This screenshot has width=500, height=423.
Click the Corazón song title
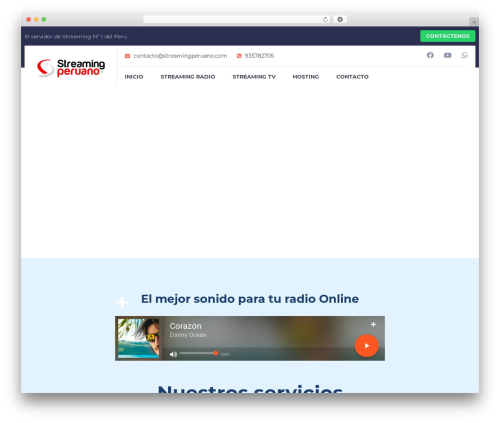coord(185,326)
